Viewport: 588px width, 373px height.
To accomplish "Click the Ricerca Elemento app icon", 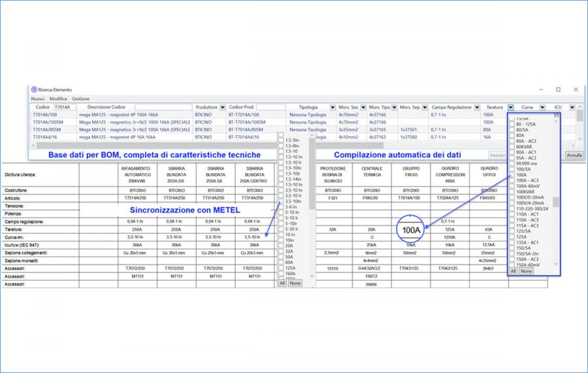I will (x=34, y=89).
